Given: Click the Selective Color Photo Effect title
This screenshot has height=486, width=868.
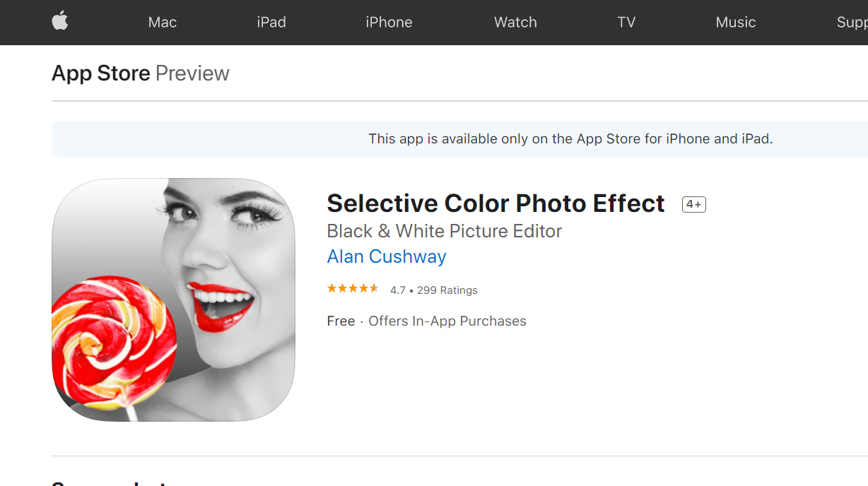Looking at the screenshot, I should 495,203.
